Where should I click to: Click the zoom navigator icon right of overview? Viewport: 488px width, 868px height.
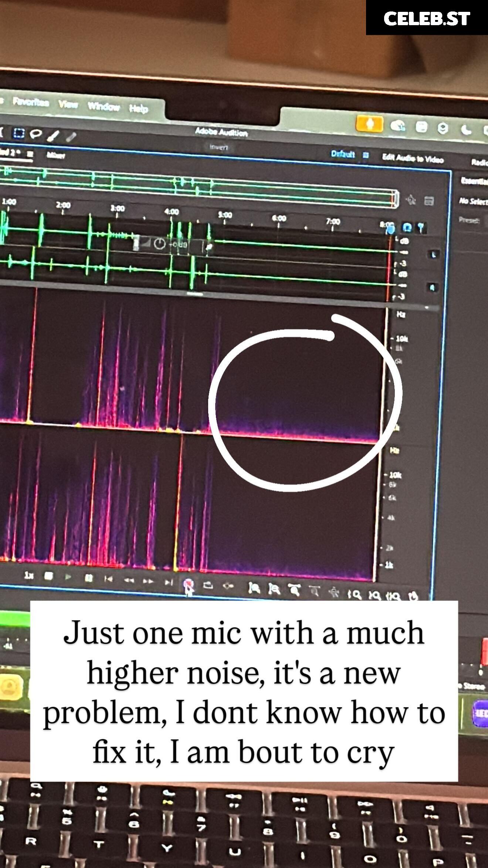(411, 200)
